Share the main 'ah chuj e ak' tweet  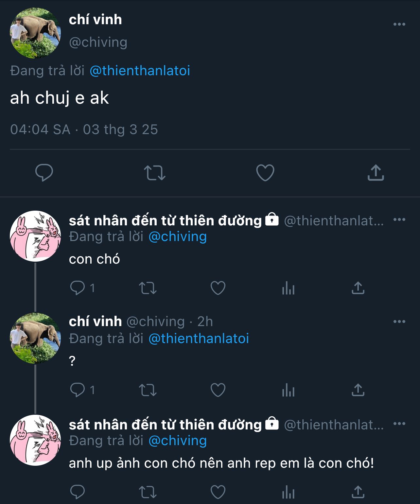tap(376, 173)
